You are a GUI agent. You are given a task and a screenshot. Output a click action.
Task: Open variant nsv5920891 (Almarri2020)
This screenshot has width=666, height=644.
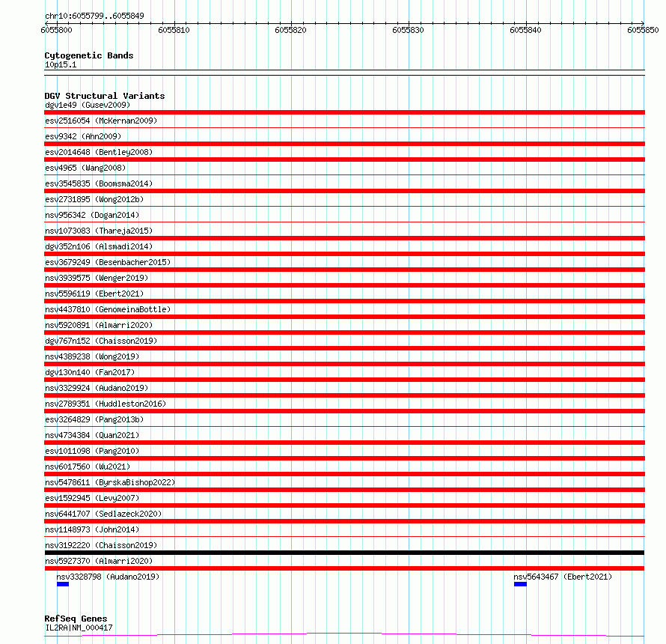tap(99, 325)
